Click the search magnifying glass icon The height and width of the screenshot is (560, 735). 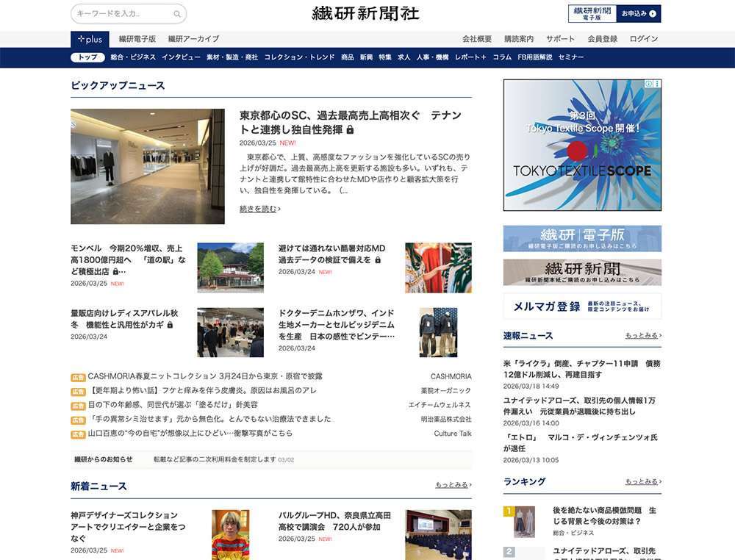tap(176, 12)
